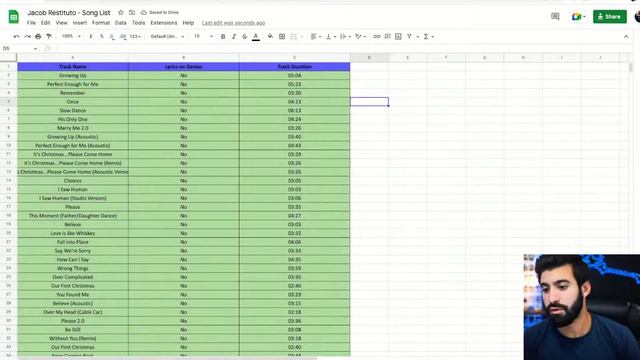Select the cell 'Love is like Whiskey'
This screenshot has height=360, width=640.
pos(73,233)
